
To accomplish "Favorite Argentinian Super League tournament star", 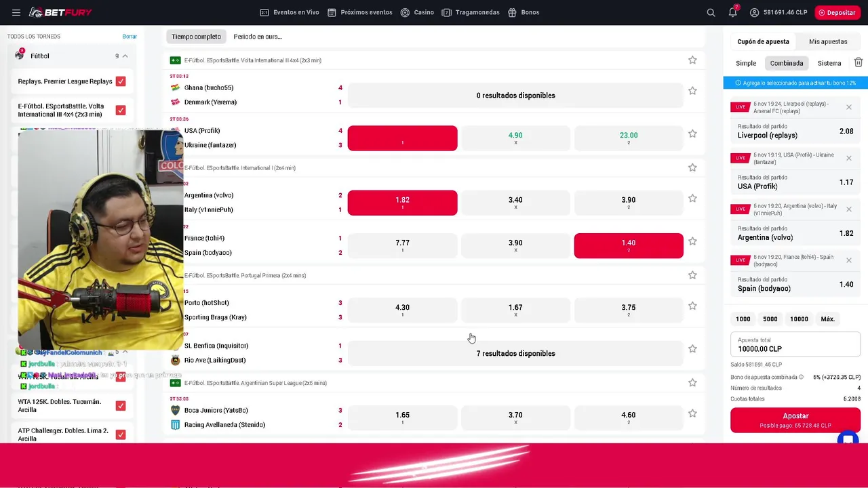I will point(692,382).
